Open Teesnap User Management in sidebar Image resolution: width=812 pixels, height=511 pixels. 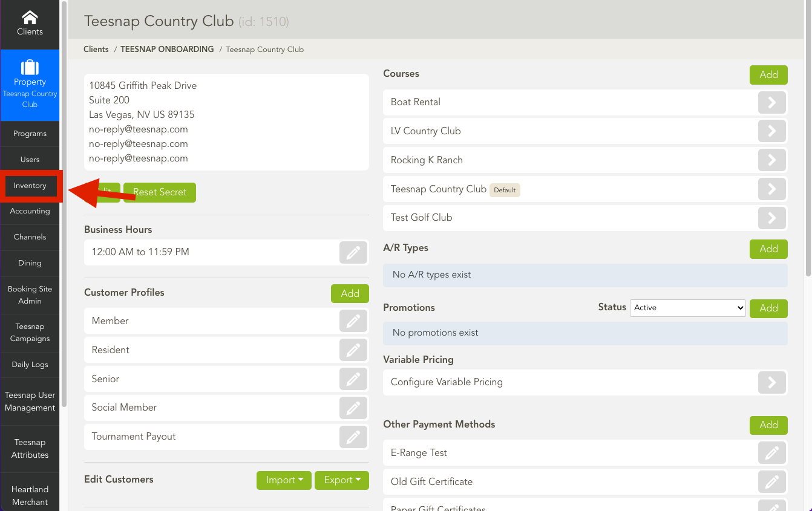point(30,402)
